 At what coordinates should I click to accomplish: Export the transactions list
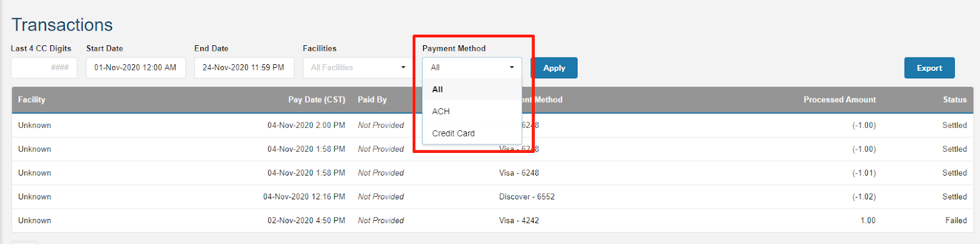point(929,68)
